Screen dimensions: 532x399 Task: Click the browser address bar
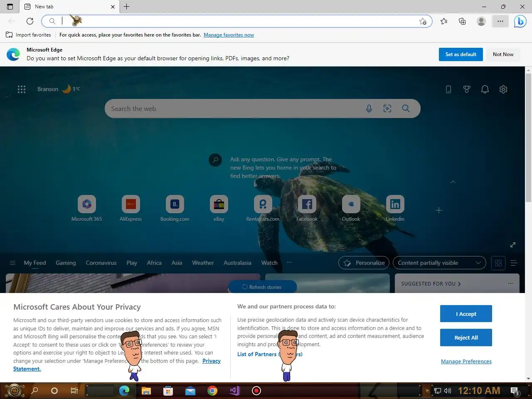pyautogui.click(x=237, y=21)
